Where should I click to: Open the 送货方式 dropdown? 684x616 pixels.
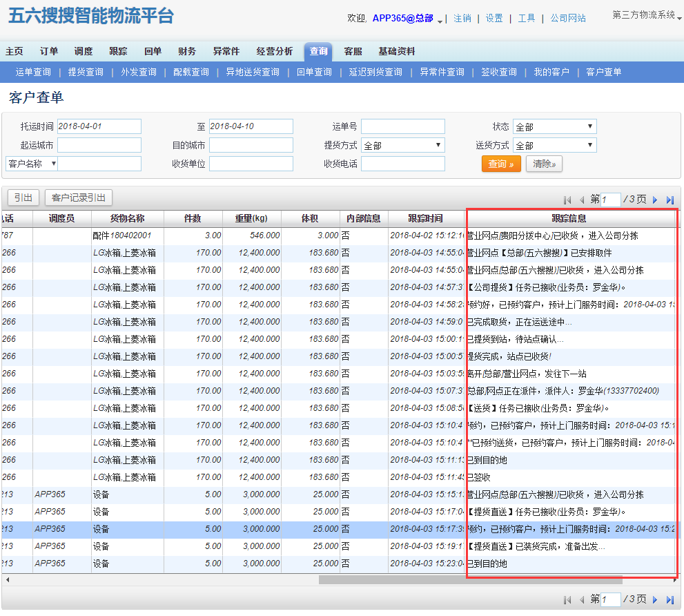click(554, 146)
